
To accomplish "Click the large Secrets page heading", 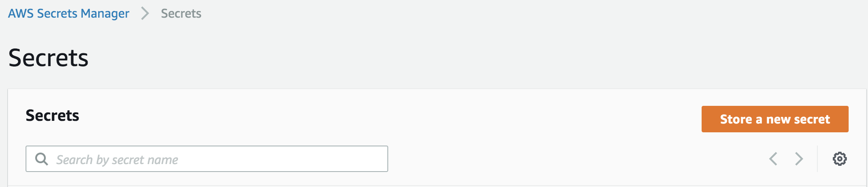I will point(48,58).
